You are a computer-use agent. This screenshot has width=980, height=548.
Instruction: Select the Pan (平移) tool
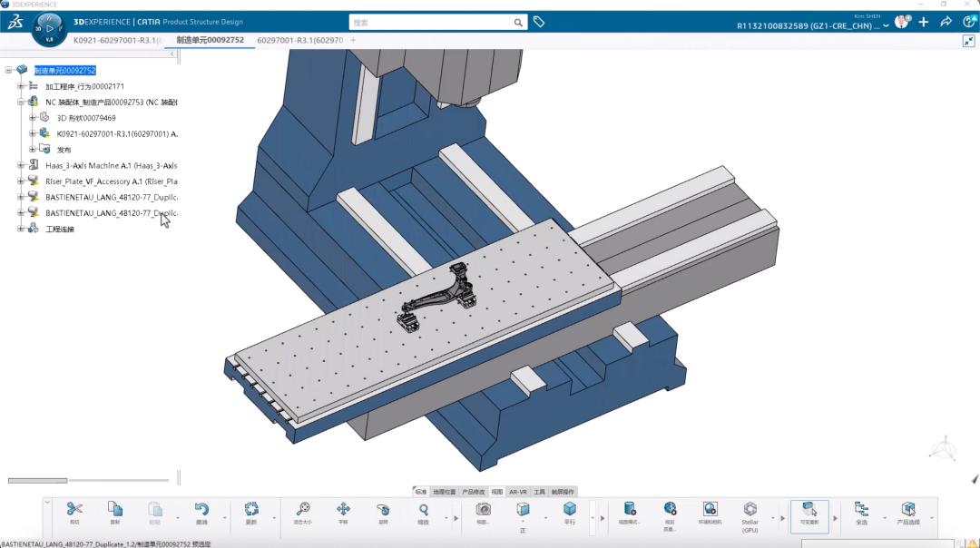(343, 511)
